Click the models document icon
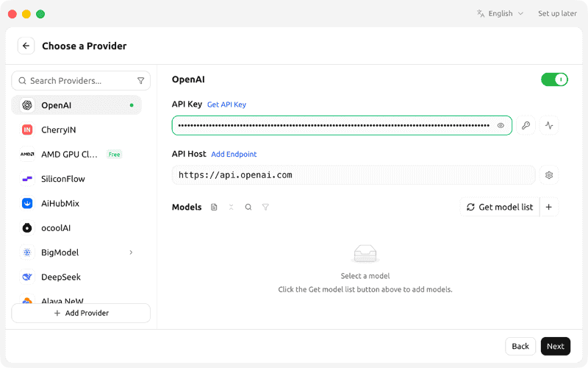 (214, 208)
